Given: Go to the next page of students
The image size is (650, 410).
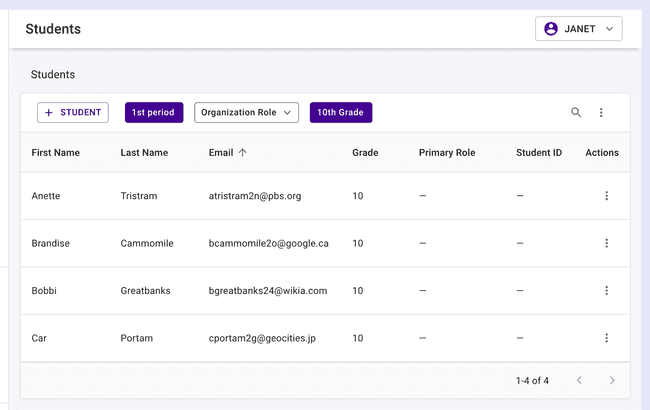Looking at the screenshot, I should 612,380.
